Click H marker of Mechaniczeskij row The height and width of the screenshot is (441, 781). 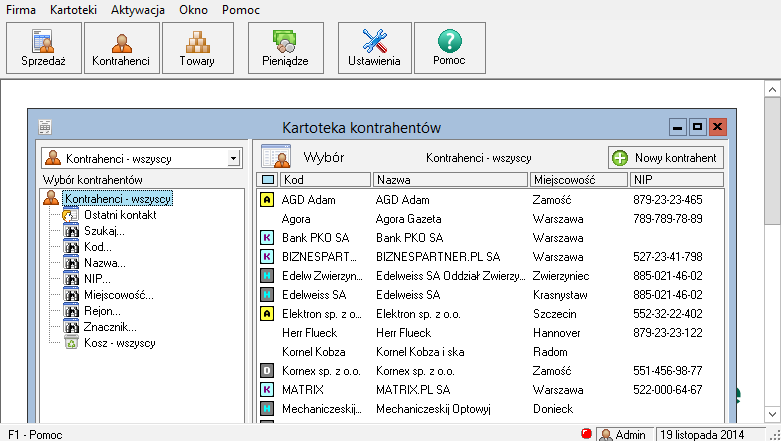coord(267,409)
